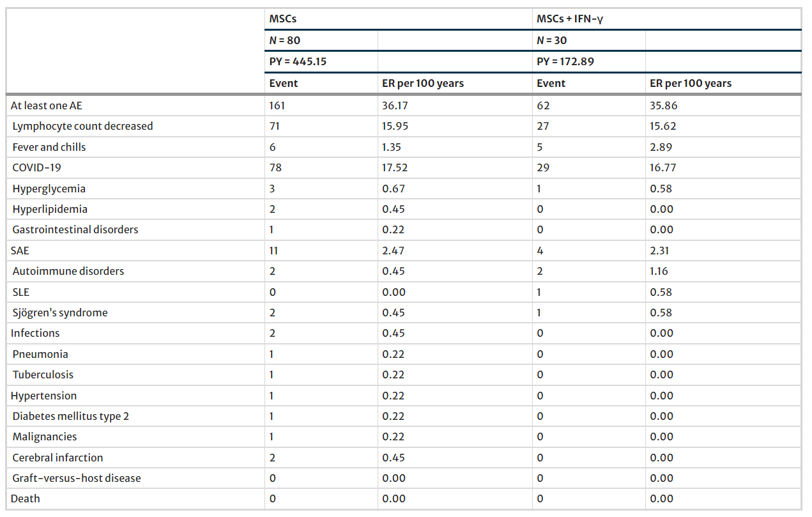Screen dimensions: 812x517
Task: Click the "PY = 445.15" cell
Action: coord(300,62)
